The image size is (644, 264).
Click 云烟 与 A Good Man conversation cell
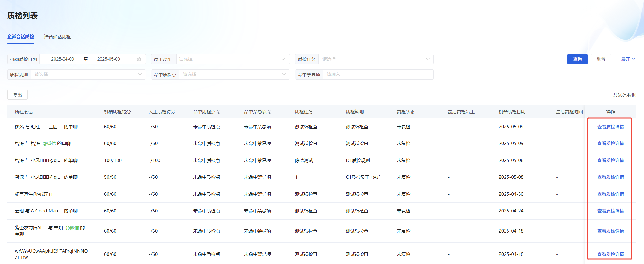46,211
